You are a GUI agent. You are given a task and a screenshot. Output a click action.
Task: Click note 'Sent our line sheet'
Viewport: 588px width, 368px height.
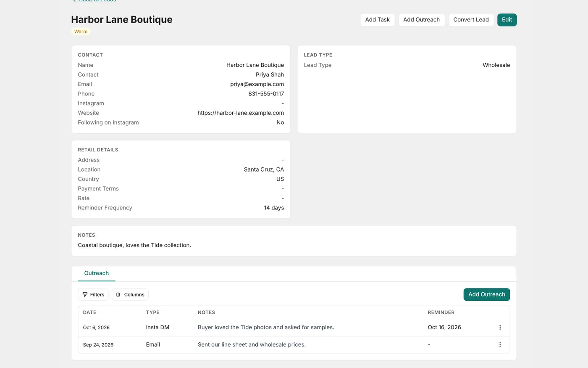pyautogui.click(x=252, y=344)
